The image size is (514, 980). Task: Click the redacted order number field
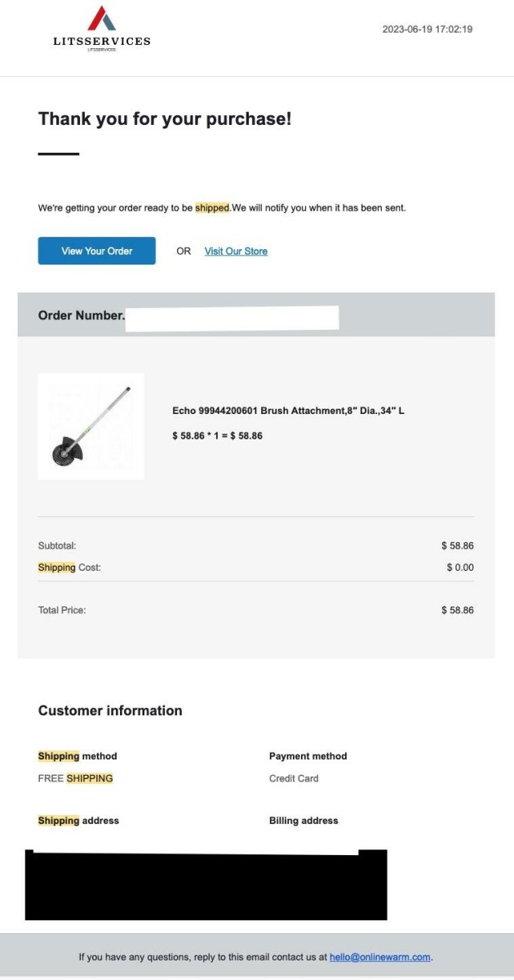click(233, 318)
